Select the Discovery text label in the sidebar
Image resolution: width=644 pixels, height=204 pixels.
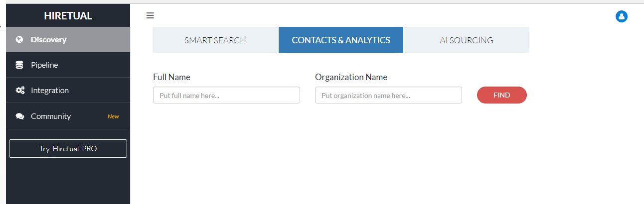click(48, 39)
